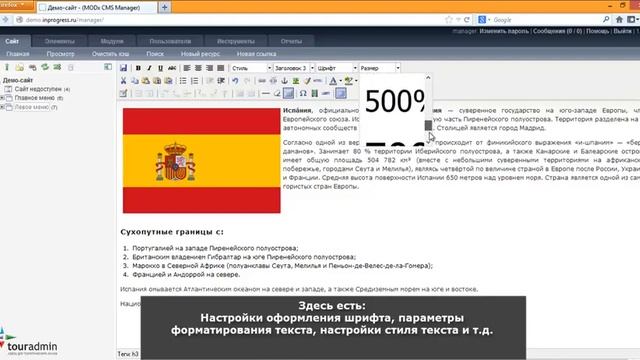Viewport: 640px width, 360px height.
Task: Insert a new table in the editor
Action: [123, 93]
